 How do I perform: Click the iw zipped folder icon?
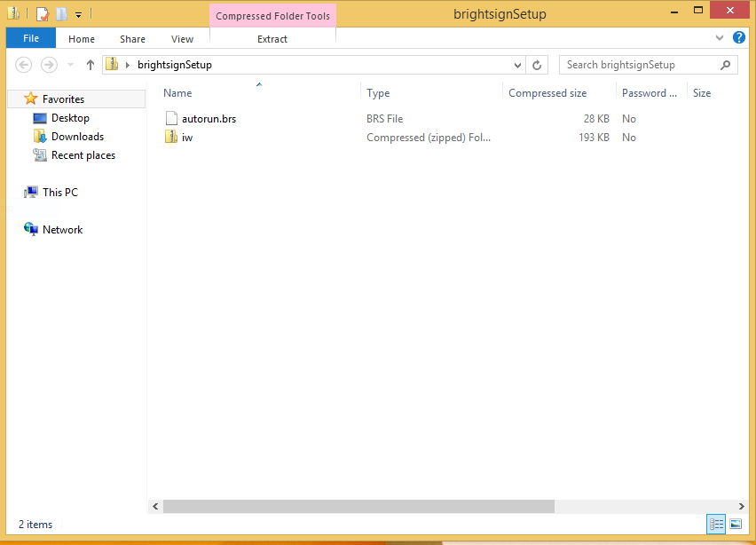171,137
